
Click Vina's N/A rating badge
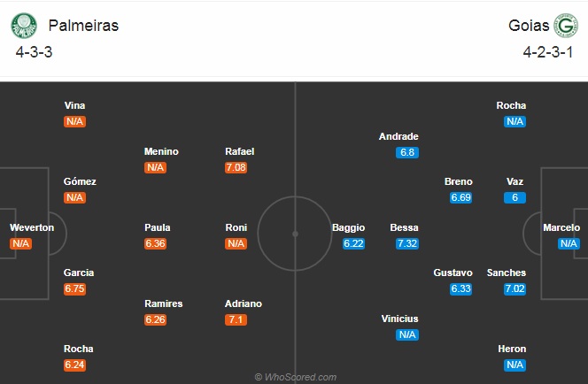tap(74, 121)
